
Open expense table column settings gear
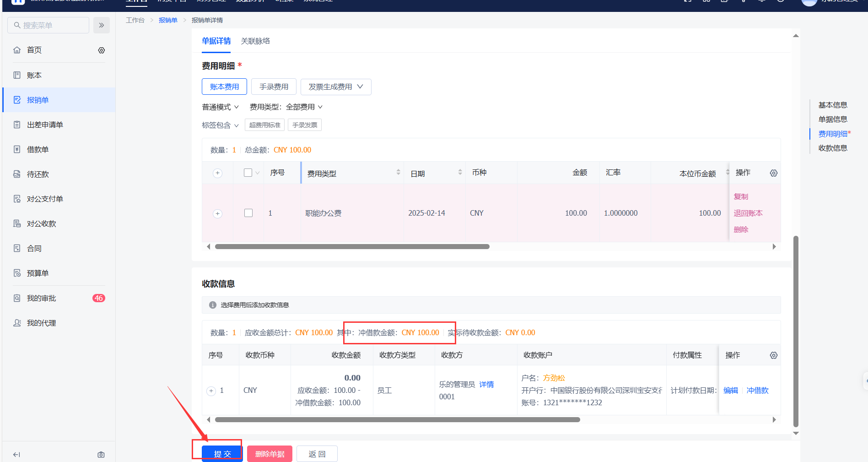(x=773, y=173)
